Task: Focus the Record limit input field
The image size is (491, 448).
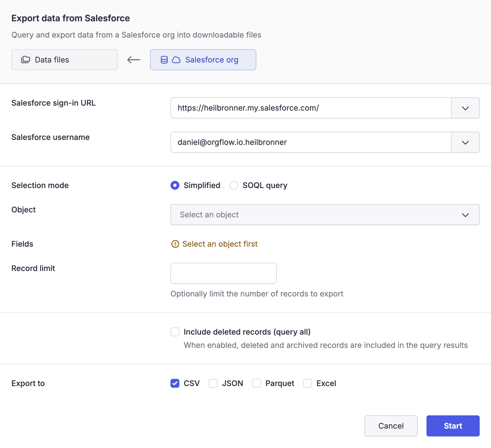Action: pos(224,273)
